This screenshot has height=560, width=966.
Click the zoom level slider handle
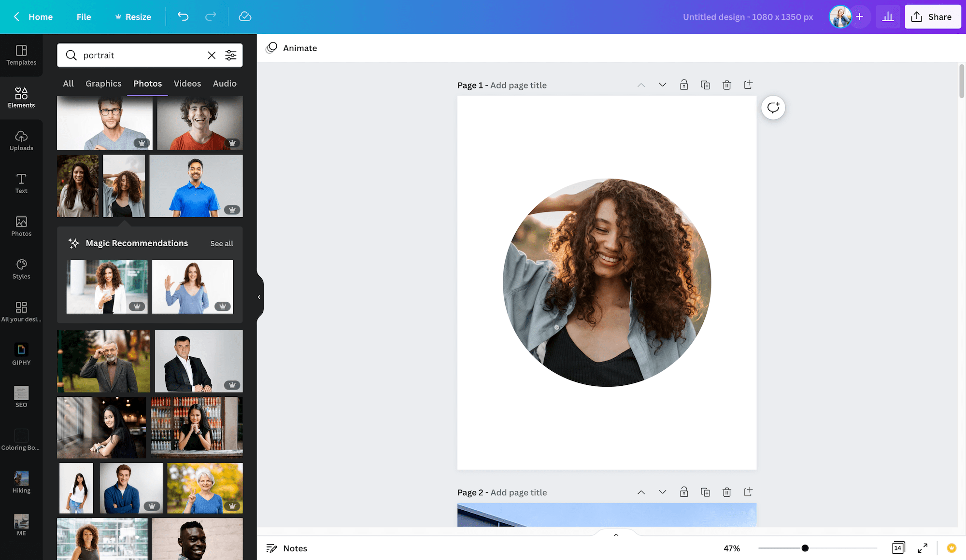(x=805, y=548)
